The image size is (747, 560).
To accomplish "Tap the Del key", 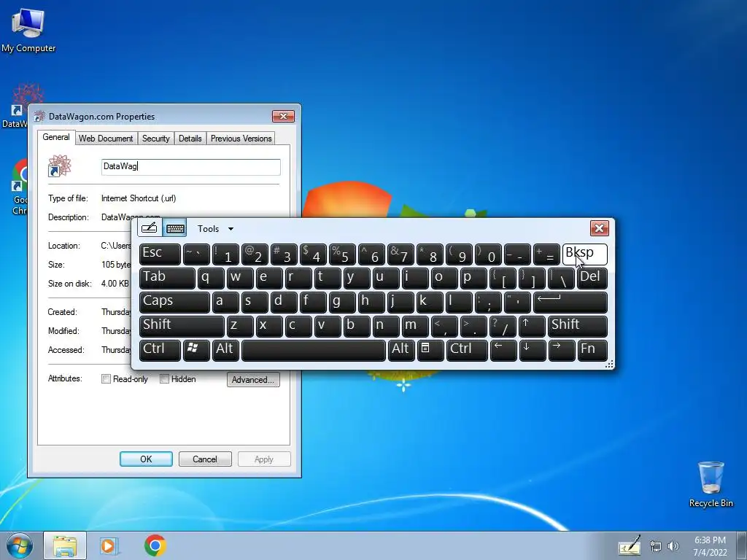I will coord(592,278).
